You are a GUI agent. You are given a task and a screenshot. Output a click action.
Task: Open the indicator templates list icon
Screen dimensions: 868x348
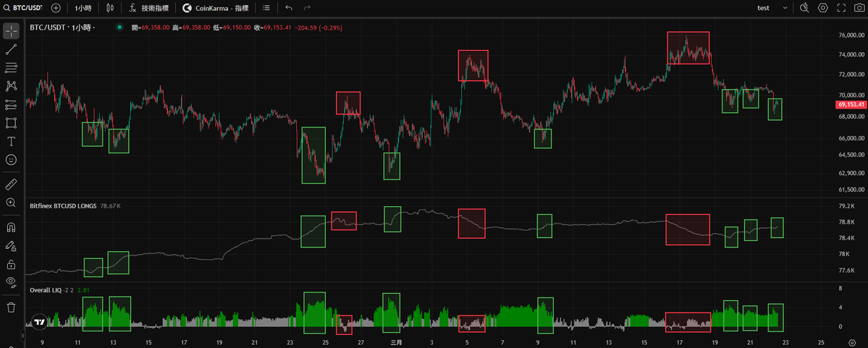tap(266, 8)
